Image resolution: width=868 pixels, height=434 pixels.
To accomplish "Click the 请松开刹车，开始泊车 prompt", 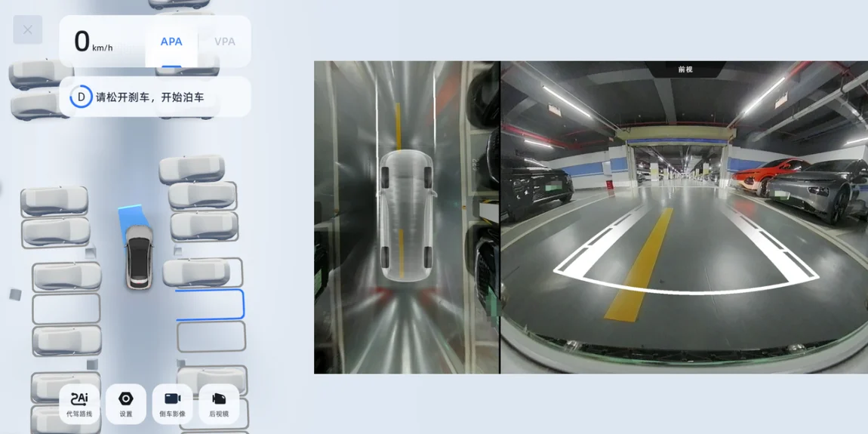I will [x=150, y=97].
